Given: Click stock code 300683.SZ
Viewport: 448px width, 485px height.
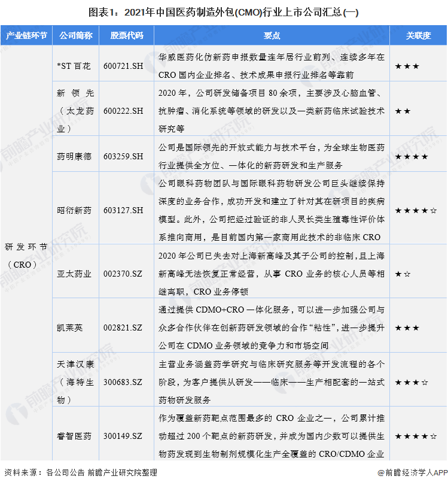Looking at the screenshot, I should pos(123,382).
